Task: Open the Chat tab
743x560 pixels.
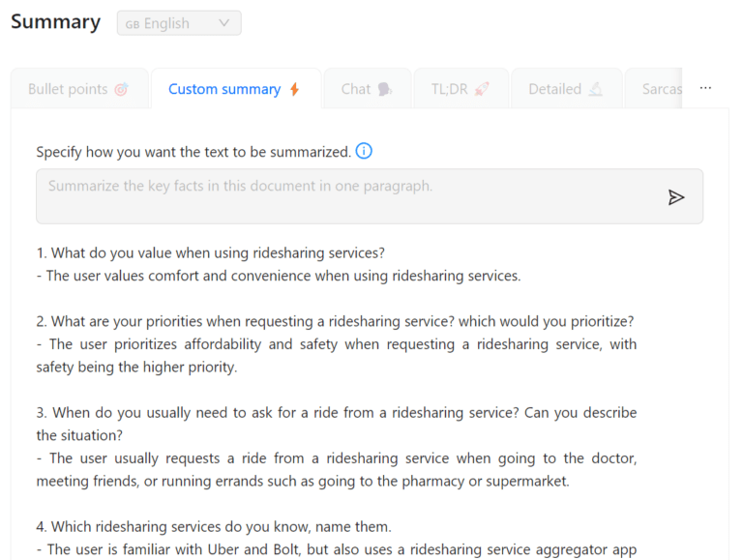Action: point(356,89)
